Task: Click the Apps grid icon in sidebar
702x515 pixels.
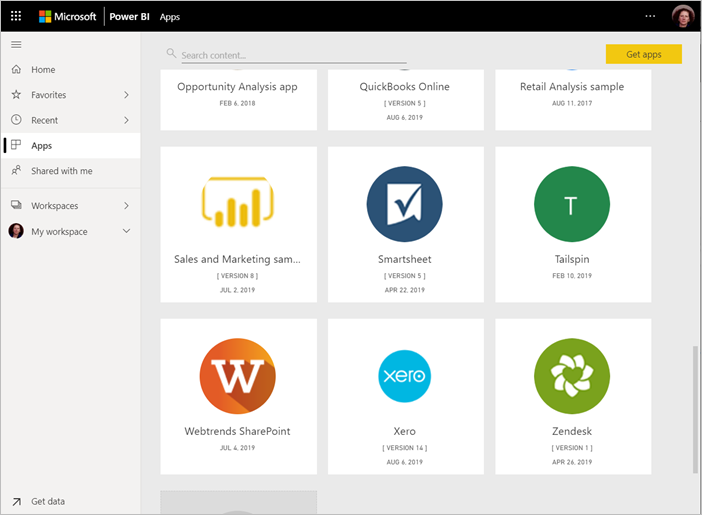Action: click(16, 145)
